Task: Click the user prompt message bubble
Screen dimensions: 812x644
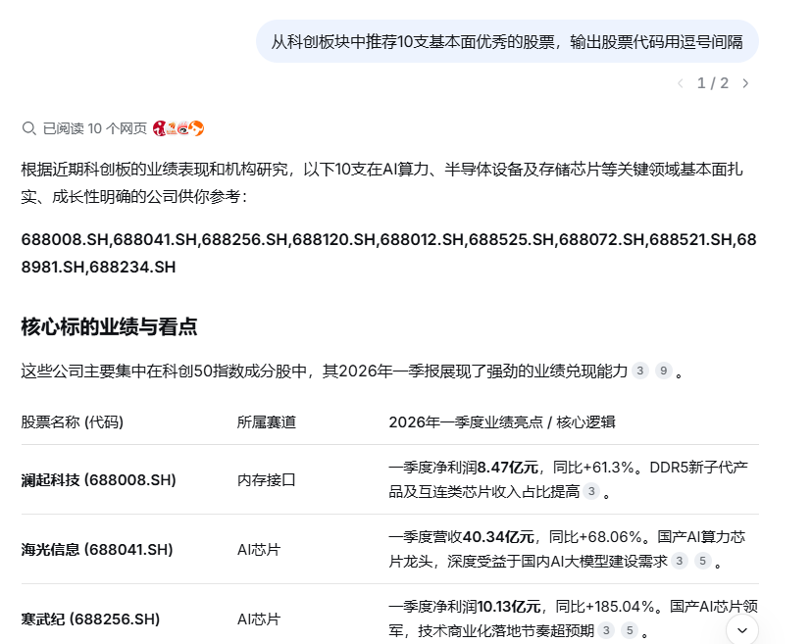Action: 508,41
